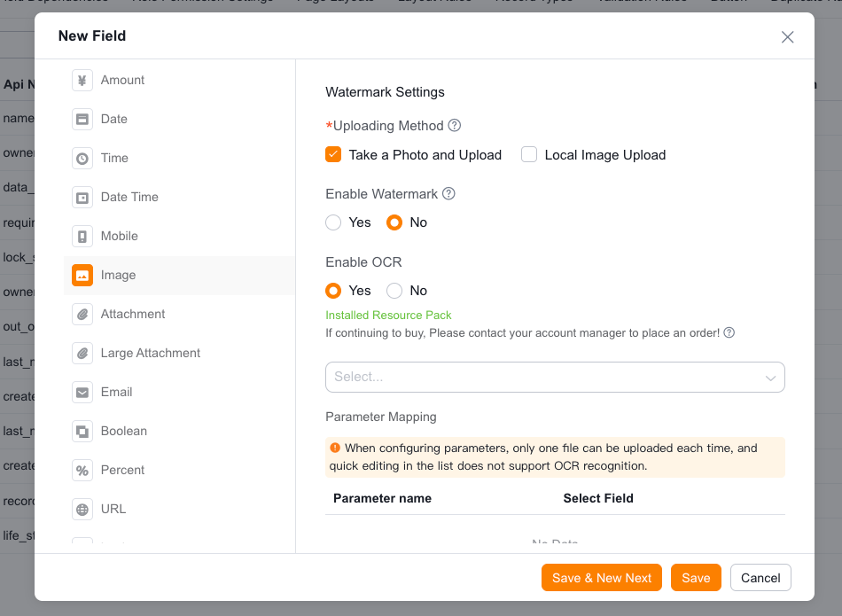Click the Installed Resource Pack link
Viewport: 842px width, 616px height.
tap(388, 316)
